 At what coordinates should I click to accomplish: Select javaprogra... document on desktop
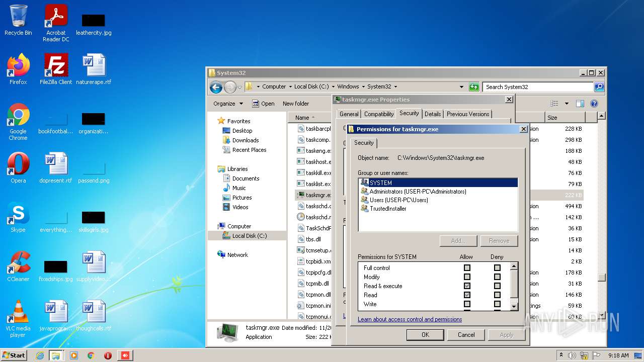pos(56,316)
